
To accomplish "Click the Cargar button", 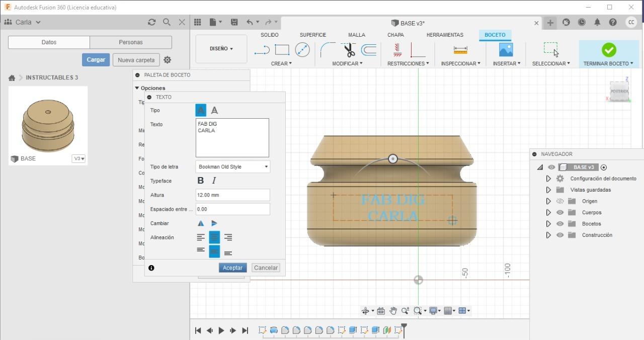I will [x=96, y=59].
